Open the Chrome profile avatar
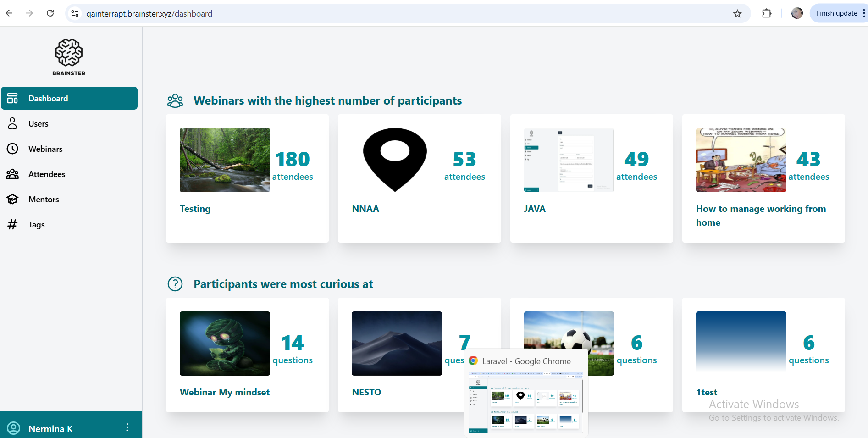 [x=797, y=13]
